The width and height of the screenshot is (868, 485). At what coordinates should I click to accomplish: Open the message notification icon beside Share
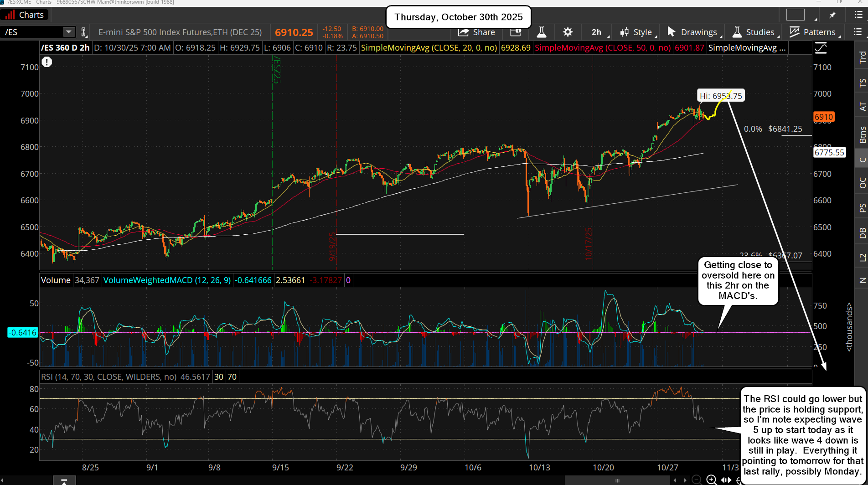click(516, 32)
